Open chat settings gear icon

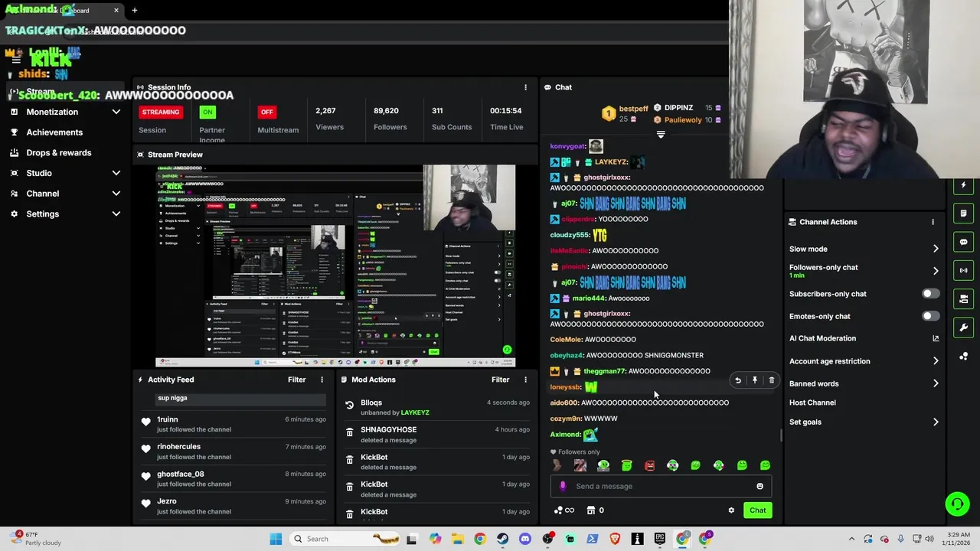click(731, 510)
